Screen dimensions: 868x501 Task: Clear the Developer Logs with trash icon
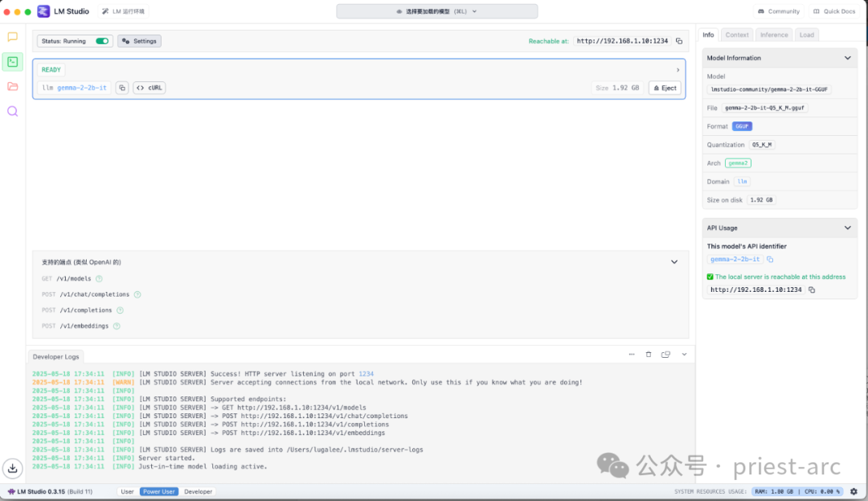point(649,355)
